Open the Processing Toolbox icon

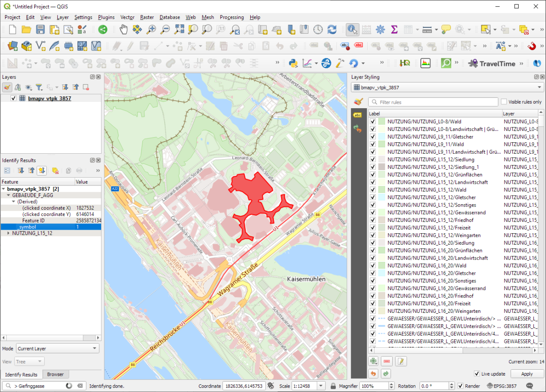point(380,29)
